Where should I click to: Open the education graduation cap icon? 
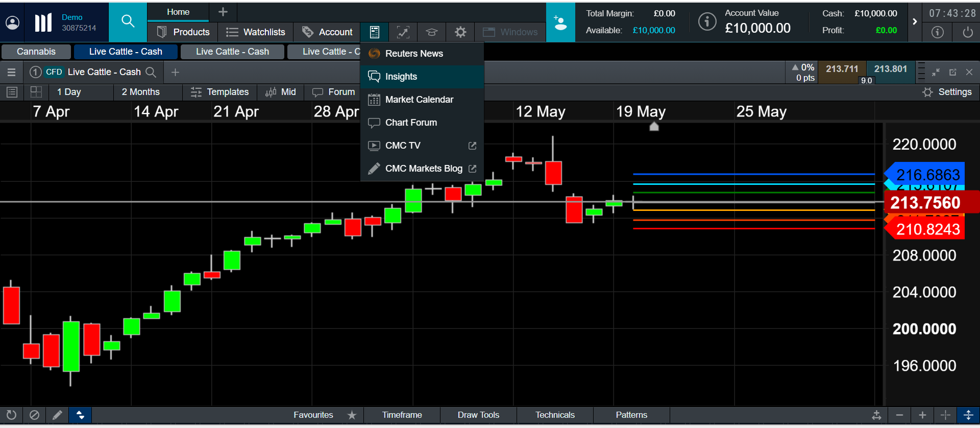pos(431,32)
